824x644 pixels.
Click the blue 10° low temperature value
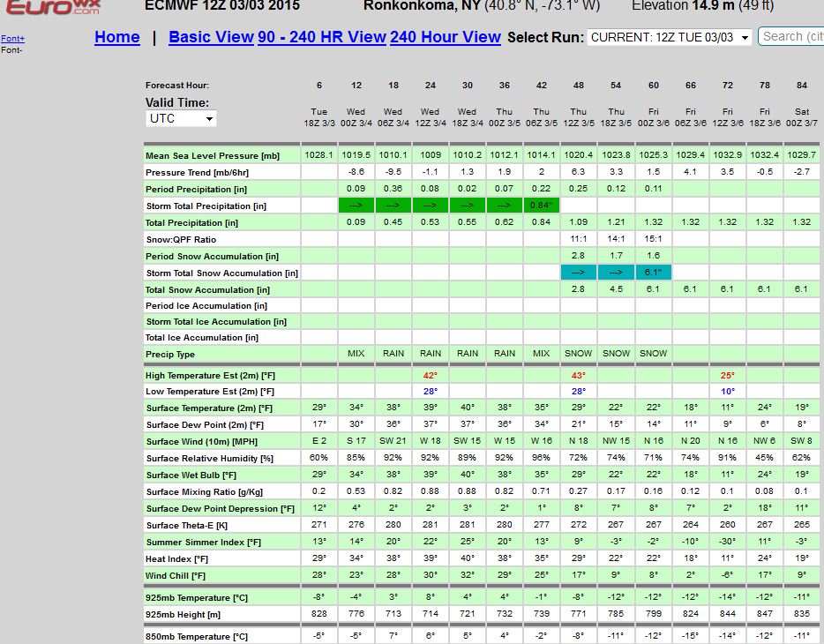(727, 391)
